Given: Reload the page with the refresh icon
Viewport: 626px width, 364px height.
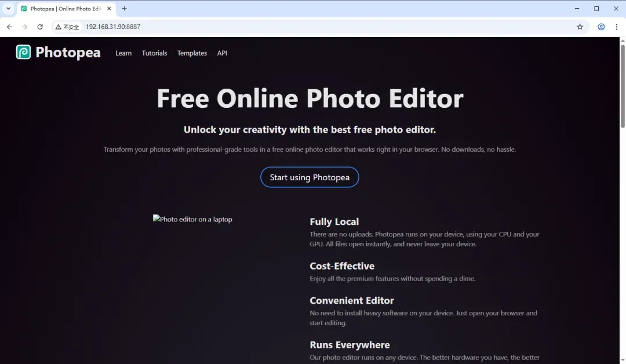Looking at the screenshot, I should click(40, 27).
